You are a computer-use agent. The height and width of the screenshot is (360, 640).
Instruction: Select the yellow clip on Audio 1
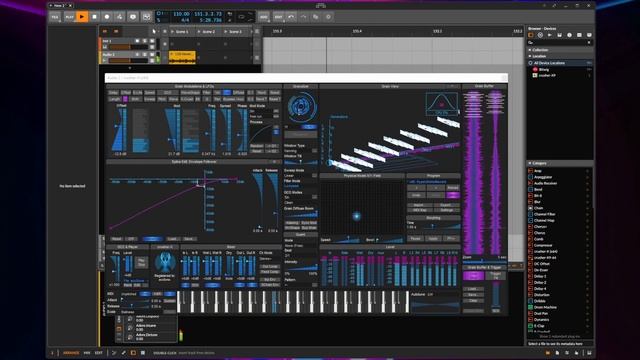click(x=182, y=57)
